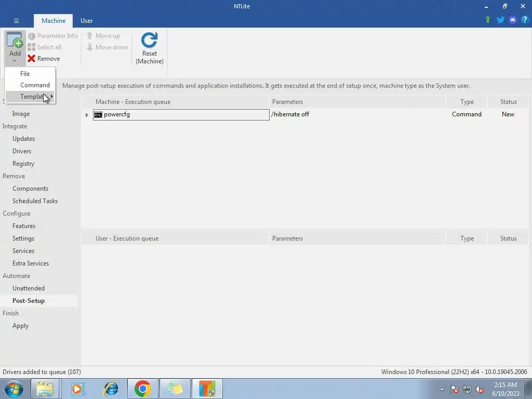Image resolution: width=532 pixels, height=399 pixels.
Task: Open Scheduled Tasks in the sidebar
Action: click(35, 201)
